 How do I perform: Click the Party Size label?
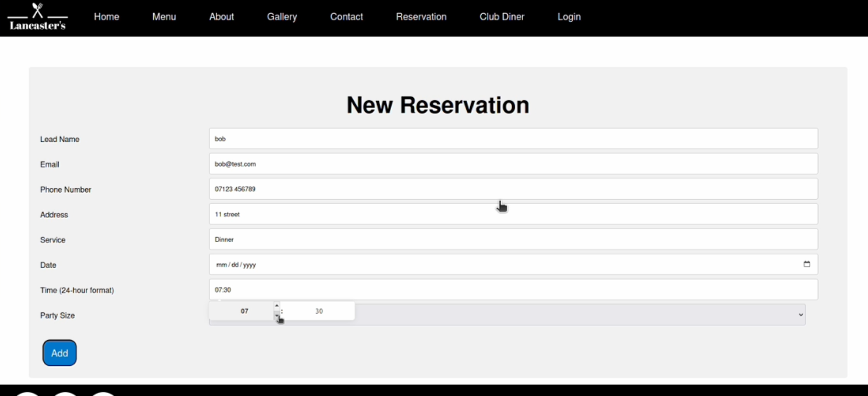(57, 316)
